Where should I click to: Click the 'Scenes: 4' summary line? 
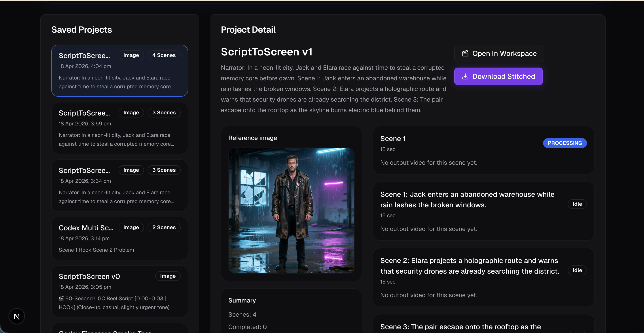coord(242,314)
